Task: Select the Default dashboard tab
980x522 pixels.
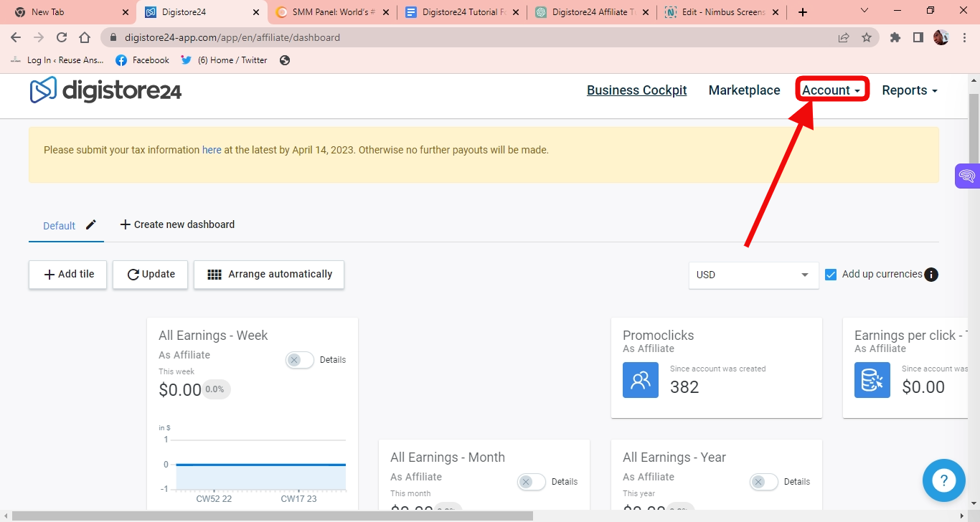Action: point(59,226)
